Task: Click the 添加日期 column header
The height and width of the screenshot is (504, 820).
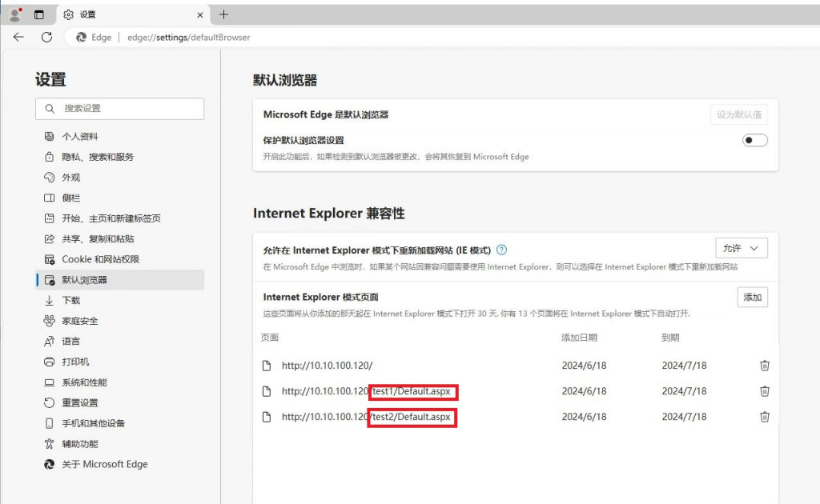Action: coord(579,338)
